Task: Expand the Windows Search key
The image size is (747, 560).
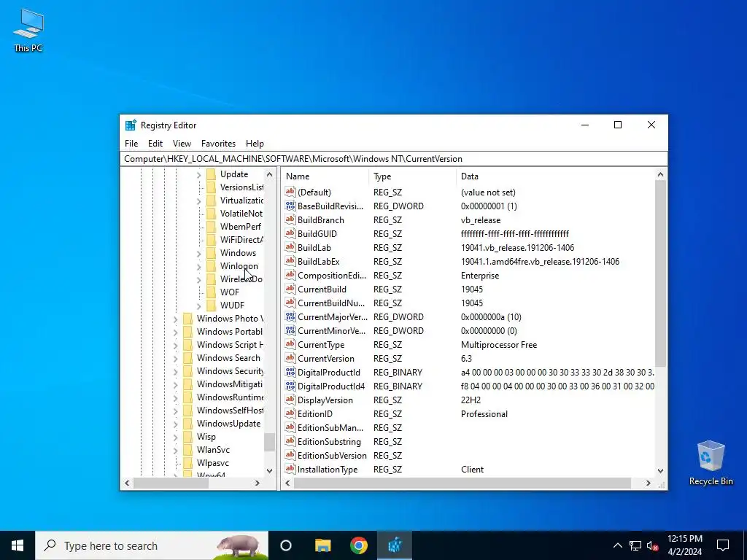Action: (x=175, y=358)
